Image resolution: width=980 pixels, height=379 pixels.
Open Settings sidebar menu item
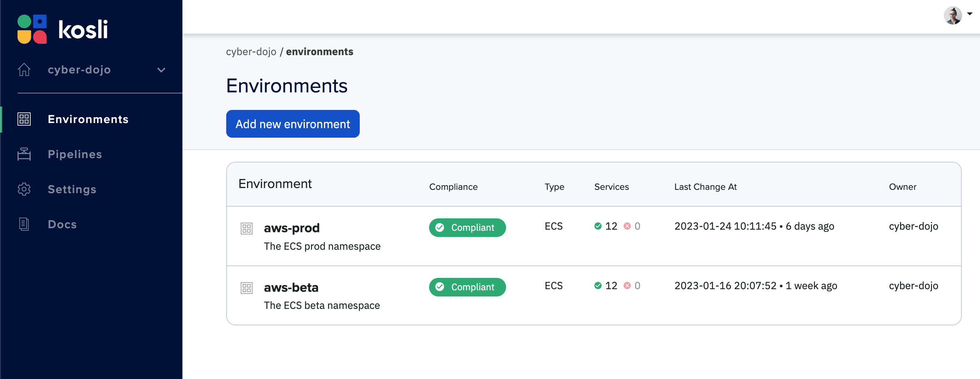[x=72, y=189]
